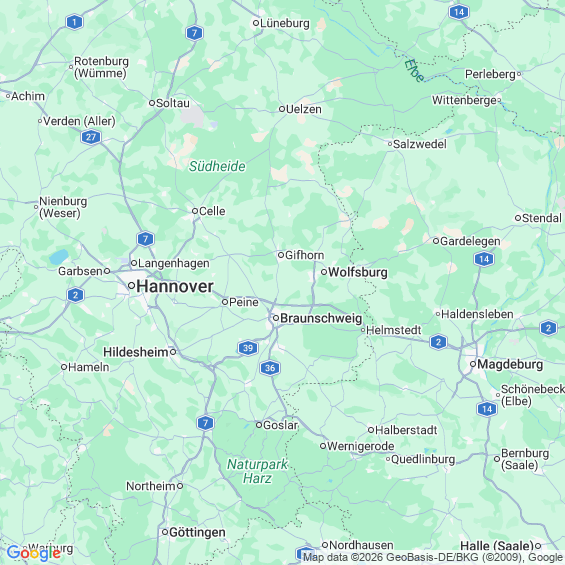Select the A27 highway shield near Verden
This screenshot has width=565, height=565.
pyautogui.click(x=91, y=137)
